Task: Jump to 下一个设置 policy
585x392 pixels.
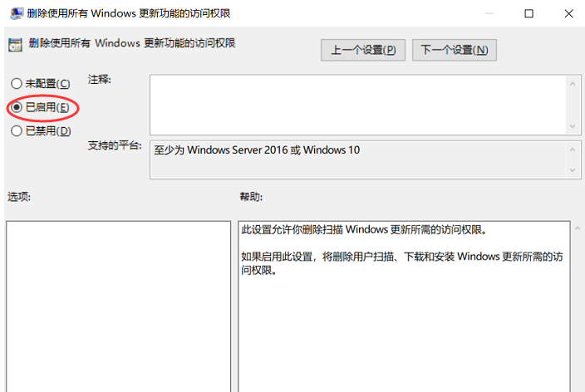Action: 454,50
